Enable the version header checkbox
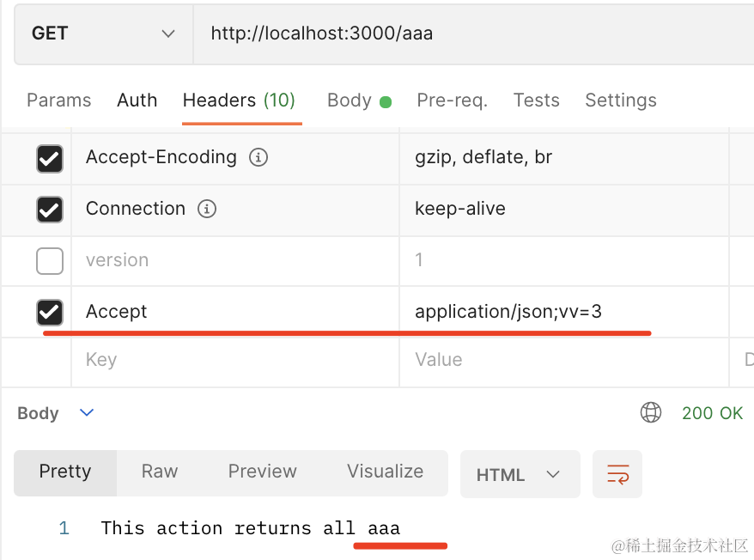754x560 pixels. [50, 260]
